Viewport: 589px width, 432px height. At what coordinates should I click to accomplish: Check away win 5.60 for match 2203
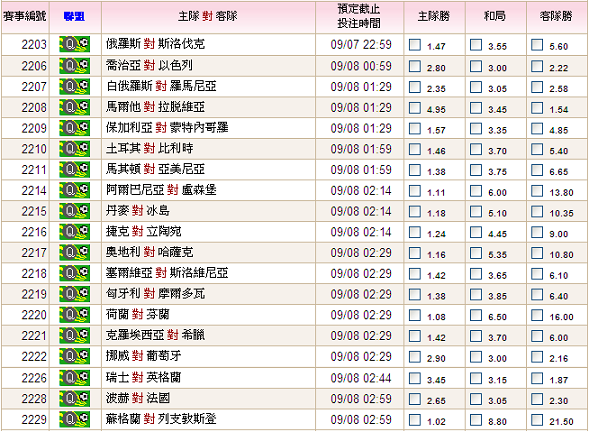pos(537,45)
